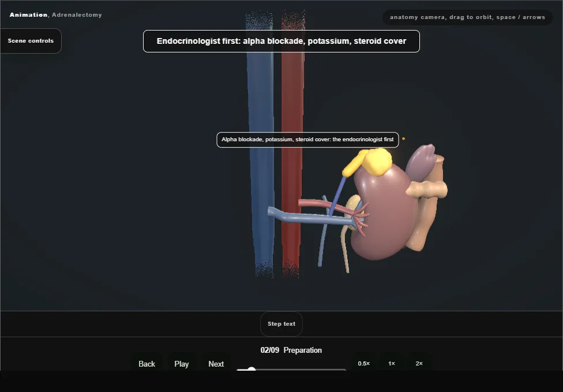Viewport: 563px width, 392px height.
Task: Open the Scene controls panel
Action: 31,41
